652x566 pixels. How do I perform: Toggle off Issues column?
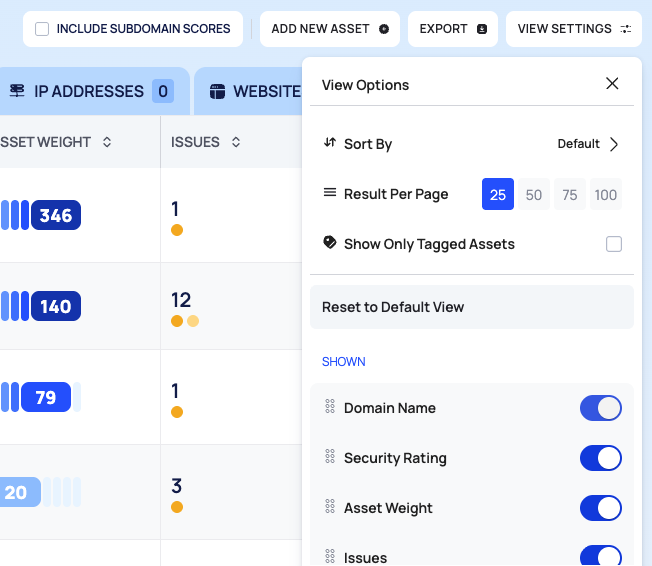pos(600,556)
